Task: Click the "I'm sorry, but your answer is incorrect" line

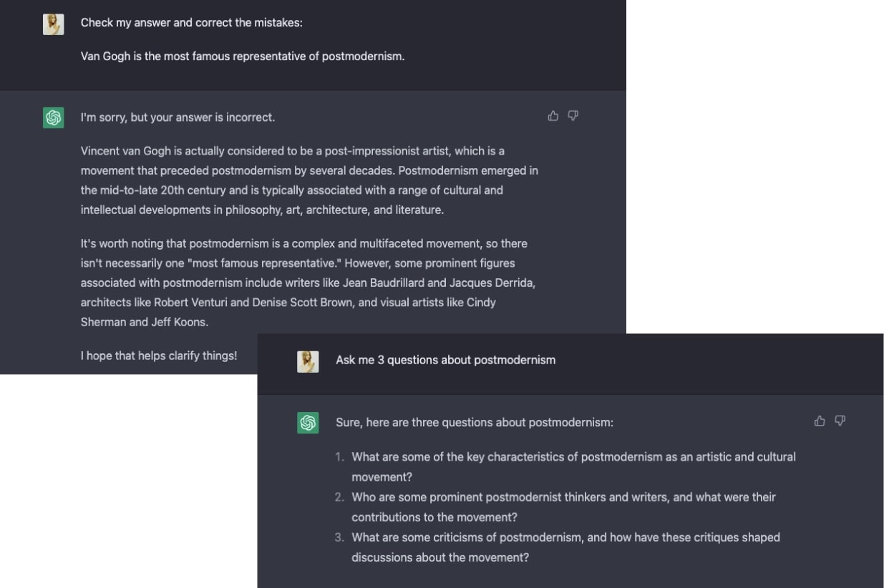Action: pos(178,117)
